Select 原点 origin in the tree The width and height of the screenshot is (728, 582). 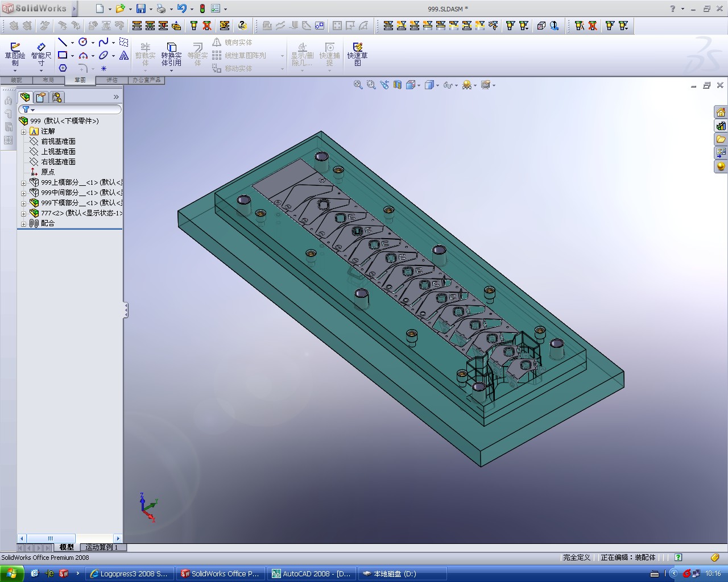click(x=48, y=172)
